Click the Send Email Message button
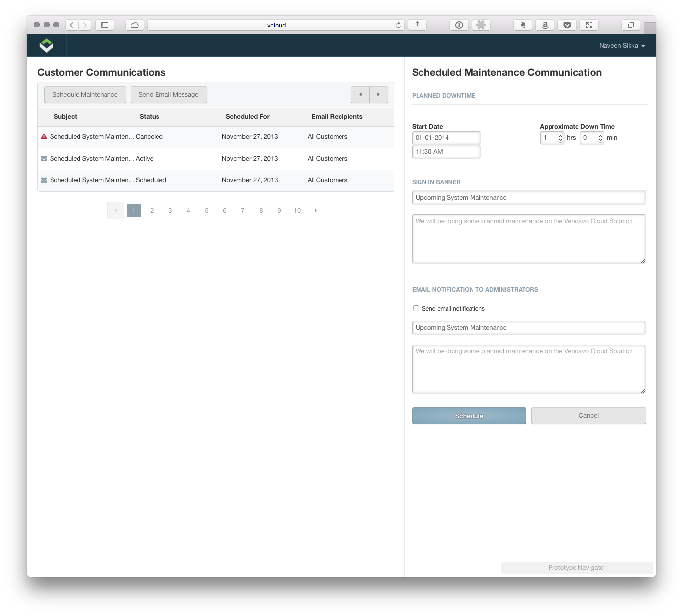 point(168,95)
